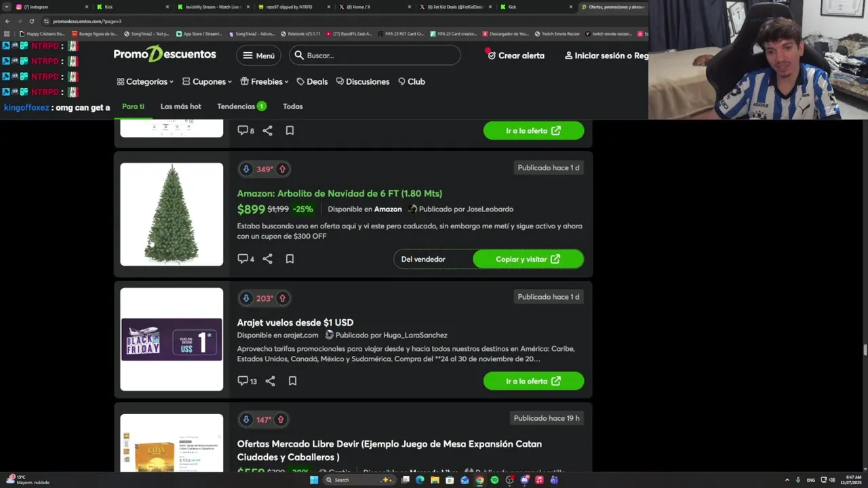Click the Arajet Black Friday thumbnail
This screenshot has height=488, width=868.
click(x=172, y=340)
